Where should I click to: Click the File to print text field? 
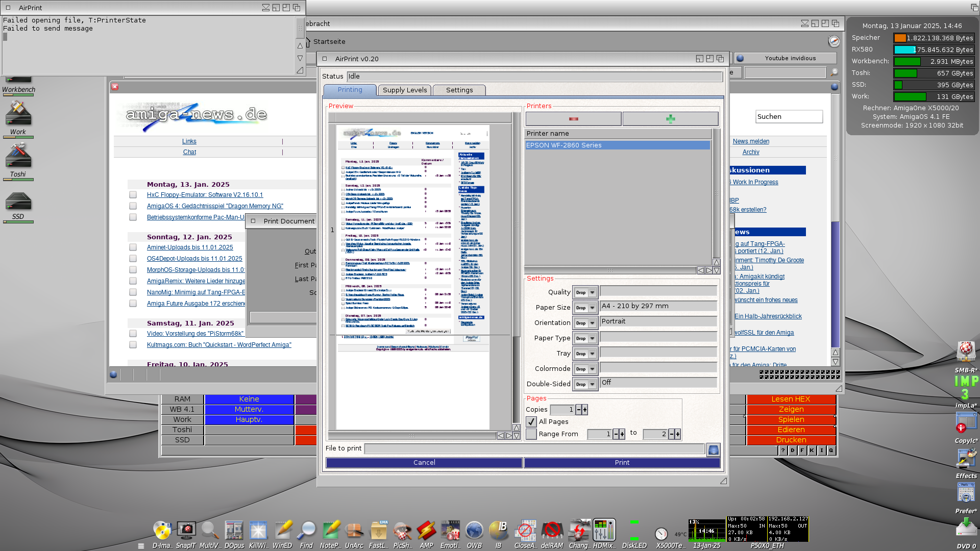pyautogui.click(x=534, y=449)
